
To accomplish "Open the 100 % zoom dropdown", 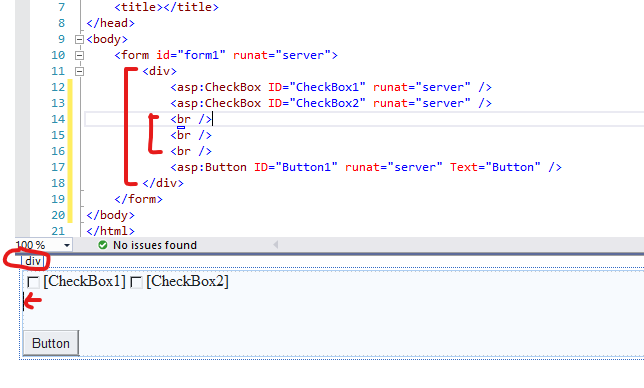I will [67, 246].
